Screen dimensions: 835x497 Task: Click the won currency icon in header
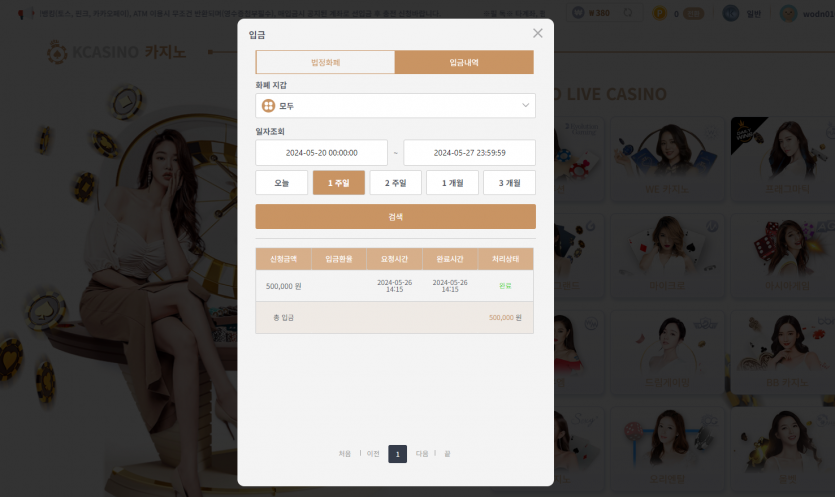(x=578, y=13)
